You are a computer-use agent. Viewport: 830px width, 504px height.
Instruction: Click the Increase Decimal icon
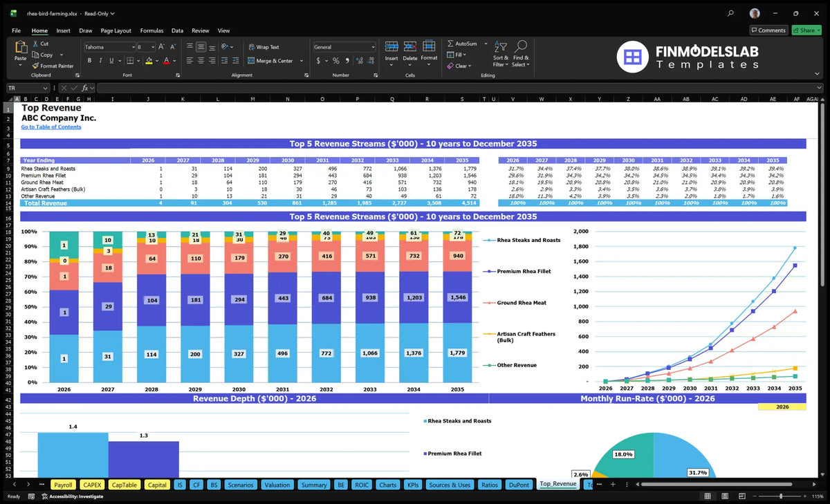[359, 61]
